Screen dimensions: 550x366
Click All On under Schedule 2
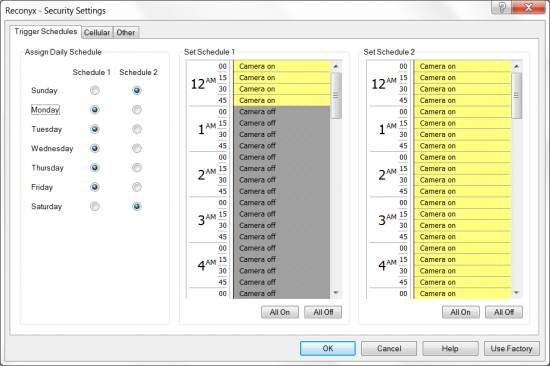[x=461, y=312]
